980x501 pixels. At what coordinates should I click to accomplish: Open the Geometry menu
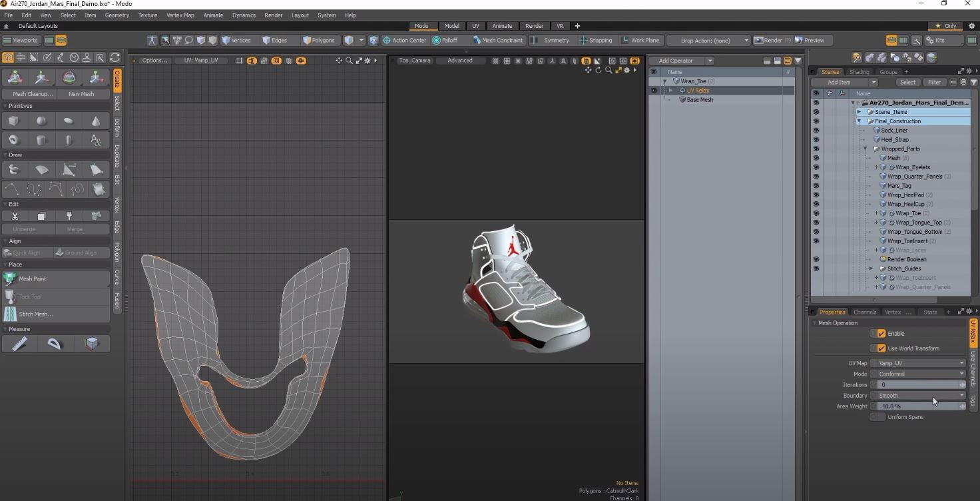(117, 15)
